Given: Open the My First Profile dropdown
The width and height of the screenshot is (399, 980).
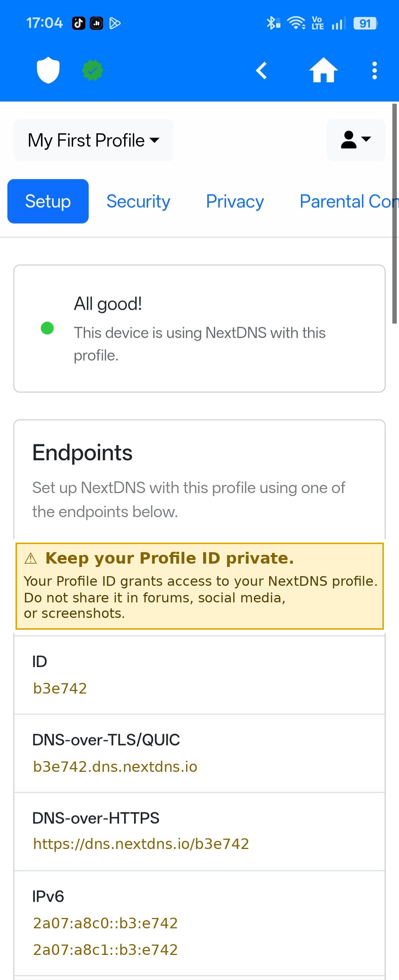Looking at the screenshot, I should [93, 140].
